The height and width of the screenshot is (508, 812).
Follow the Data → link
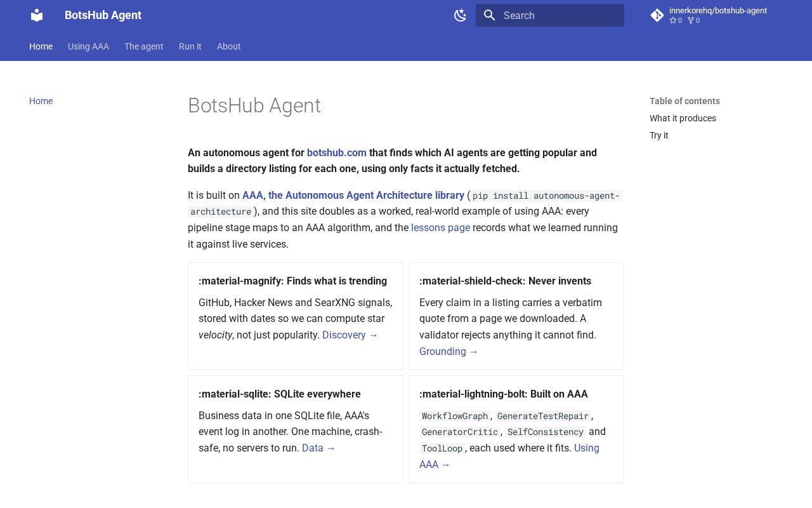[x=319, y=448]
